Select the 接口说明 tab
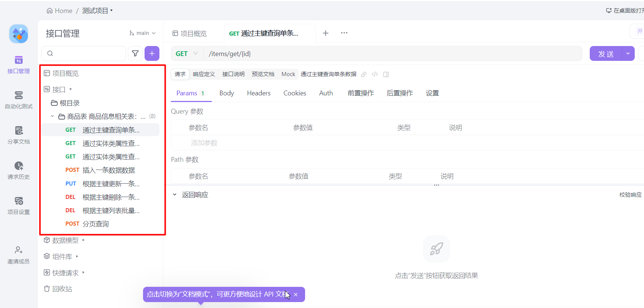Image resolution: width=644 pixels, height=308 pixels. pyautogui.click(x=233, y=74)
